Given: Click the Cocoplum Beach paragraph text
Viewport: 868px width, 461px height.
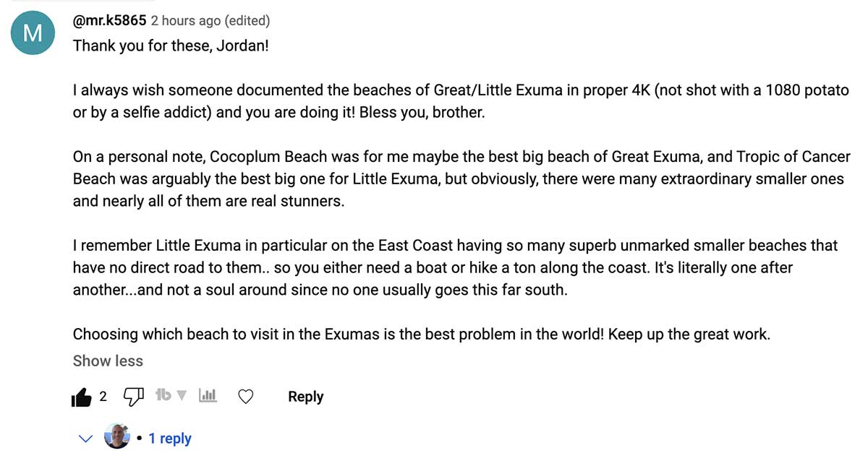Looking at the screenshot, I should [461, 178].
